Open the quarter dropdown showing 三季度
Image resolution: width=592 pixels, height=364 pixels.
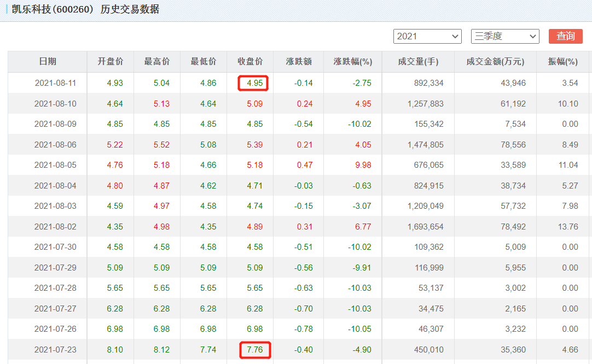coord(505,36)
